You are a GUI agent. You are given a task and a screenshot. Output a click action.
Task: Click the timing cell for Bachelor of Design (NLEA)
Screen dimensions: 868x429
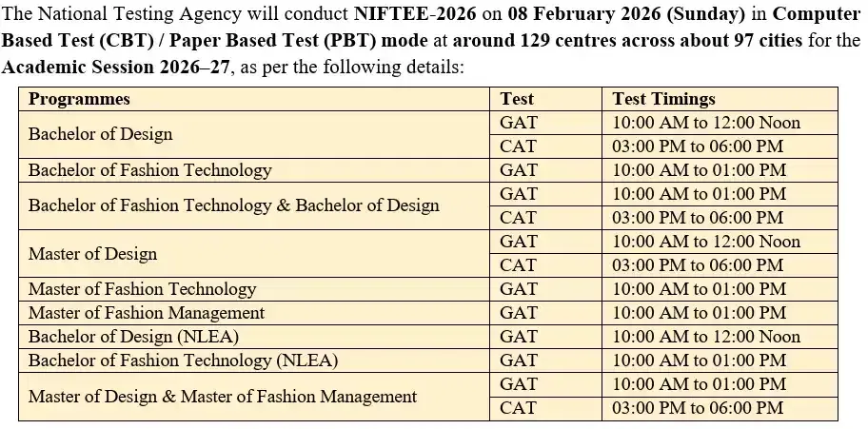point(706,337)
